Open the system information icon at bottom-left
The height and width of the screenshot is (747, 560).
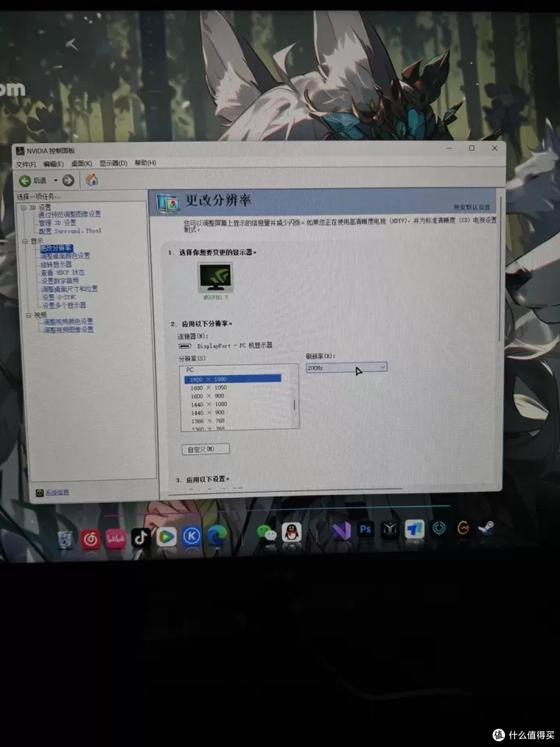pyautogui.click(x=39, y=493)
